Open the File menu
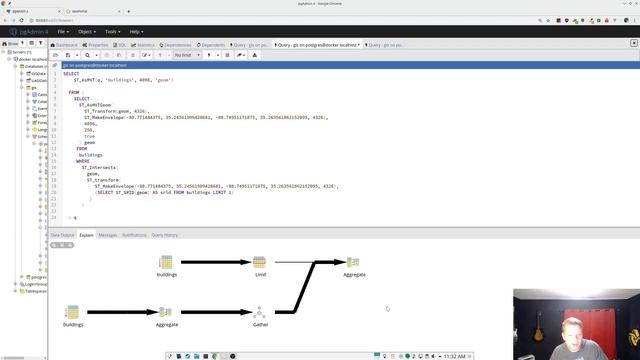Viewport: 640px width, 360px height. click(63, 31)
